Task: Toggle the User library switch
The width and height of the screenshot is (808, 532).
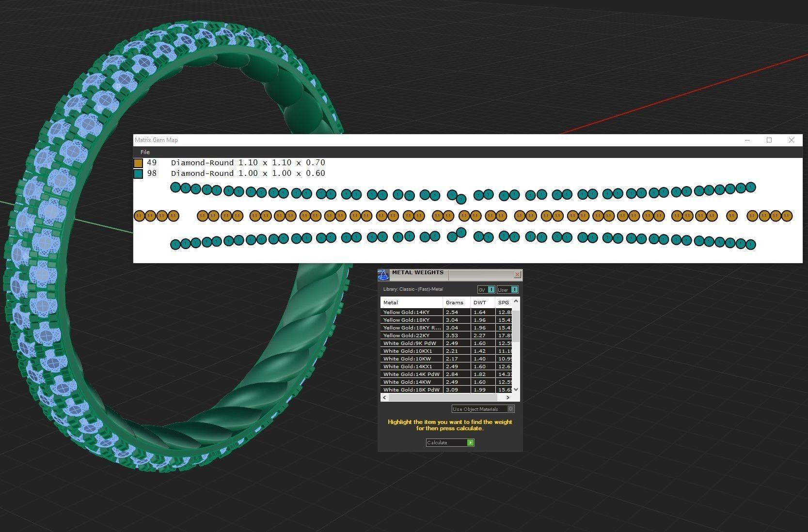Action: [507, 290]
